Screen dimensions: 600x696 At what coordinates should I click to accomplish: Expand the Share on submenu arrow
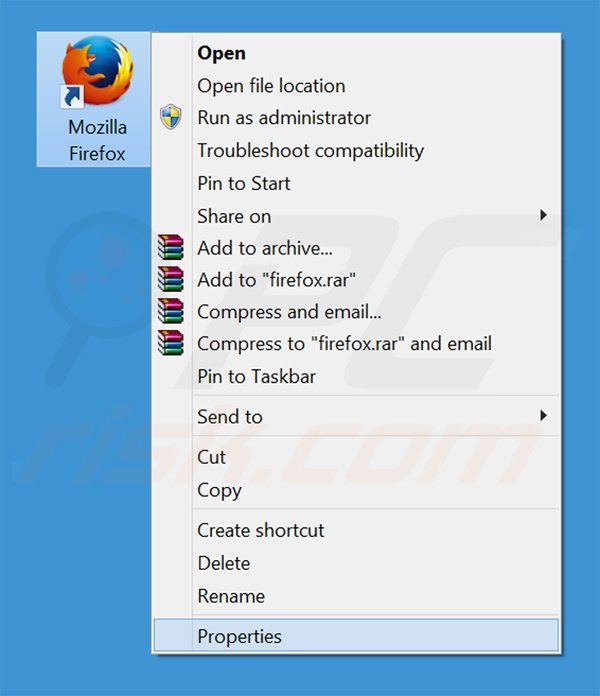(x=543, y=216)
